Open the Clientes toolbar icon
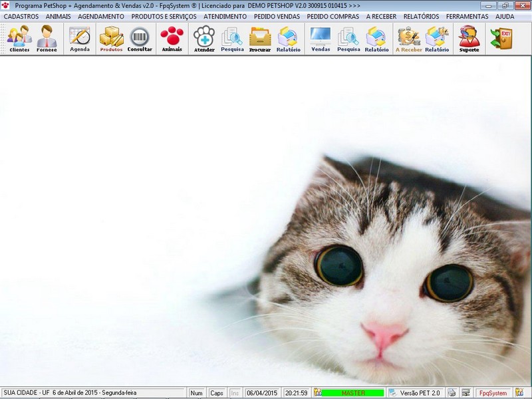This screenshot has height=399, width=532. point(19,39)
